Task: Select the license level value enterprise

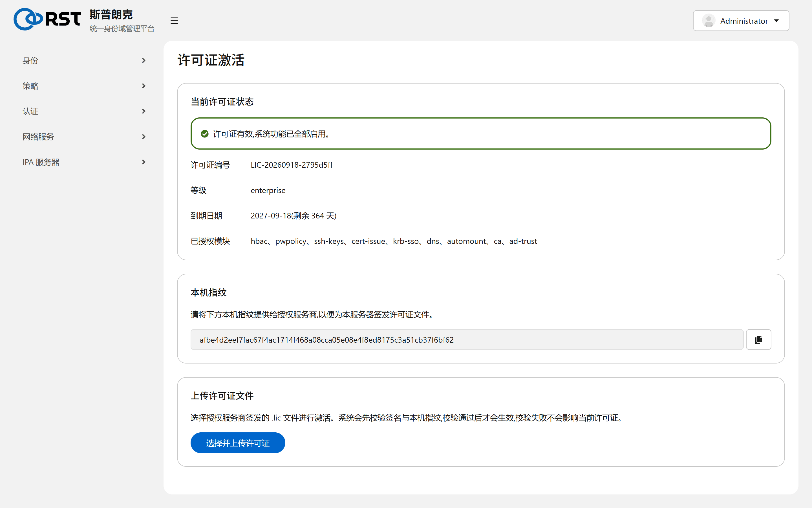Action: [x=268, y=190]
